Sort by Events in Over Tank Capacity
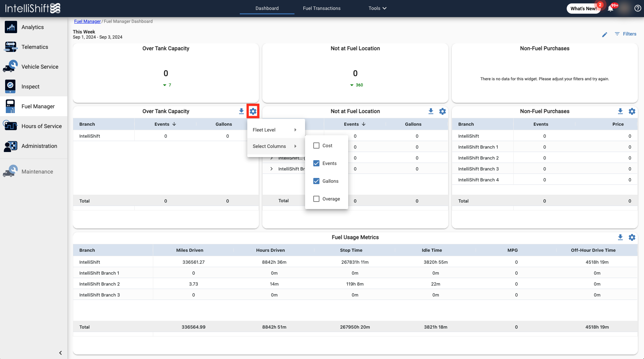This screenshot has width=644, height=359. (166, 124)
